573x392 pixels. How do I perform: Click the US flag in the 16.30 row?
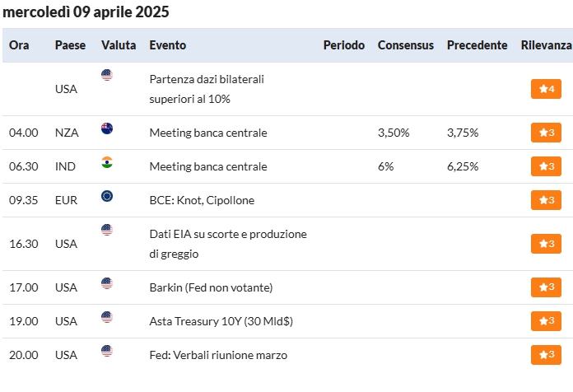pos(107,230)
